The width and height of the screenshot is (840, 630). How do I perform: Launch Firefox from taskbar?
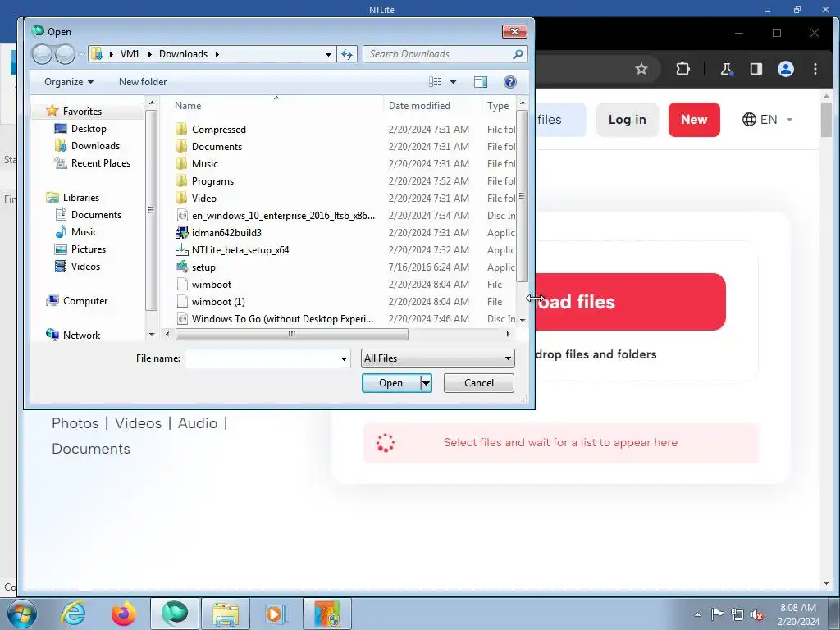coord(124,614)
